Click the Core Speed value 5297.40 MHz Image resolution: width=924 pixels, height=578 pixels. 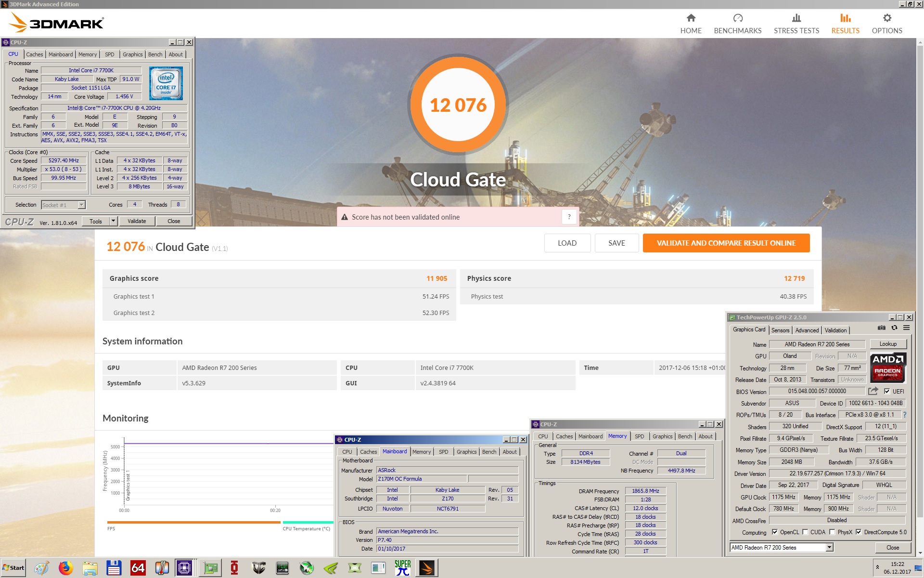(64, 160)
